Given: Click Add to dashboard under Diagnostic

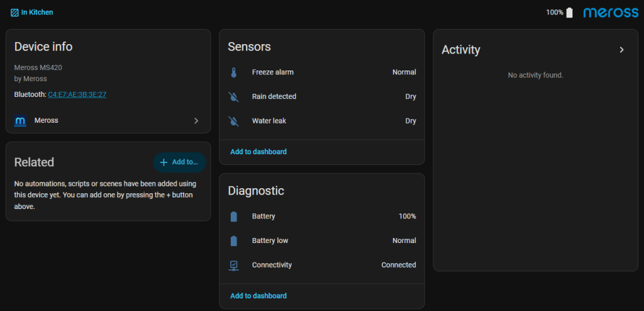Looking at the screenshot, I should 258,296.
